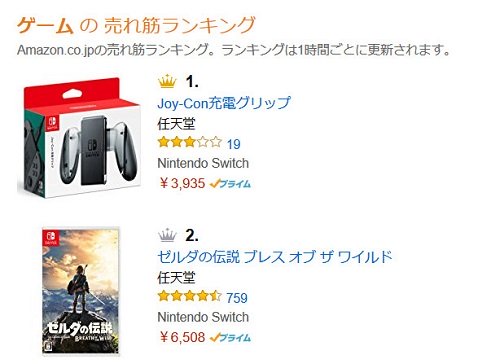Image resolution: width=500 pixels, height=364 pixels.
Task: Click 任天堂 under the Joy-Con grip listing
Action: pyautogui.click(x=176, y=124)
